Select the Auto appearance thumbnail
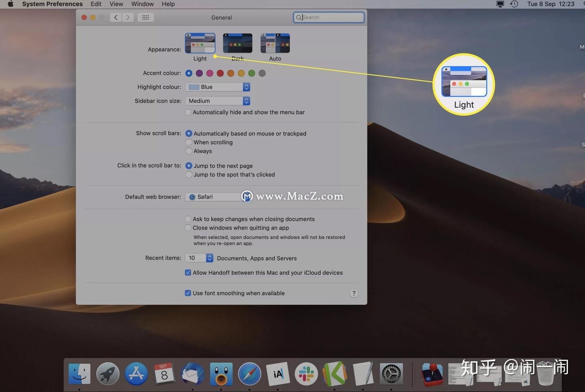585x392 pixels. tap(275, 43)
